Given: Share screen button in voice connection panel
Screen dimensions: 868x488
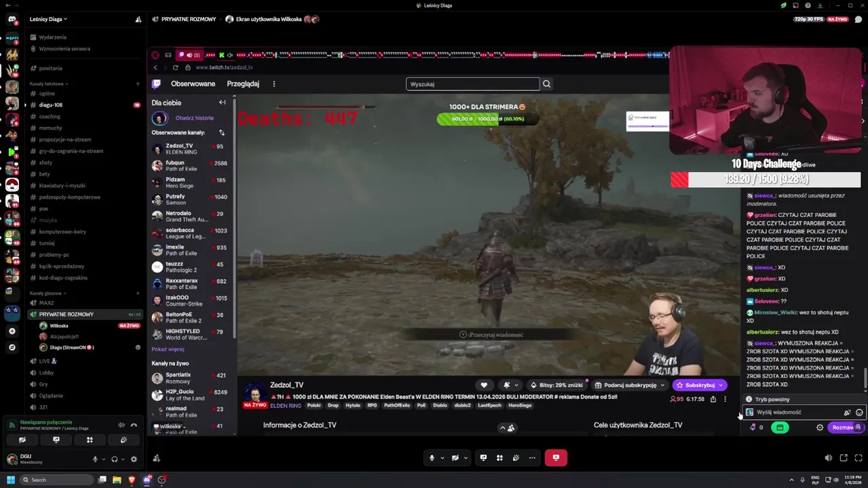Looking at the screenshot, I should (x=56, y=440).
